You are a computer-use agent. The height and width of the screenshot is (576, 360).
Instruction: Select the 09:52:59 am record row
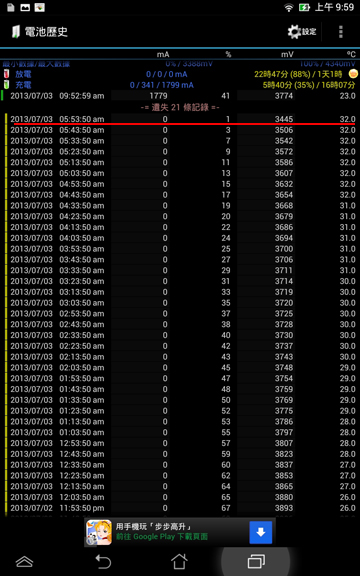180,96
